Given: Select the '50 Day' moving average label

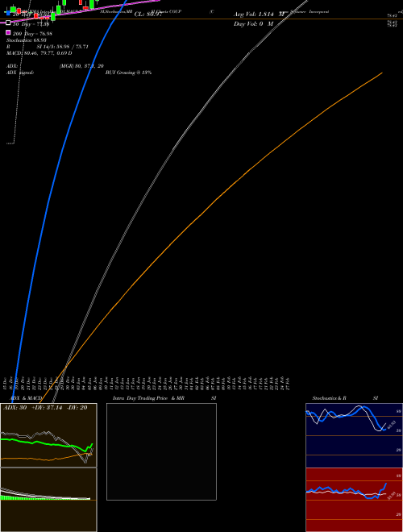Looking at the screenshot, I should pyautogui.click(x=31, y=24).
